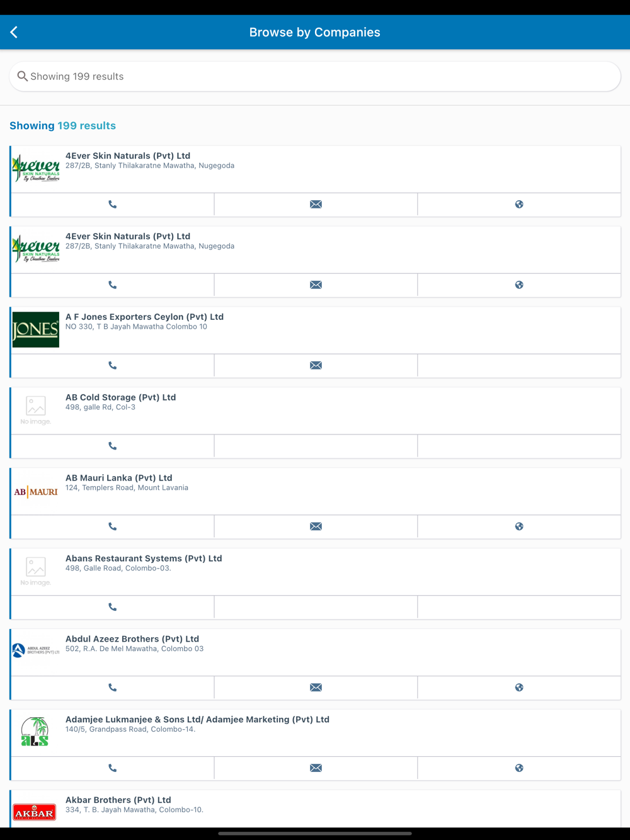
Task: Tap AB Cold Storage no-image placeholder
Action: point(36,411)
